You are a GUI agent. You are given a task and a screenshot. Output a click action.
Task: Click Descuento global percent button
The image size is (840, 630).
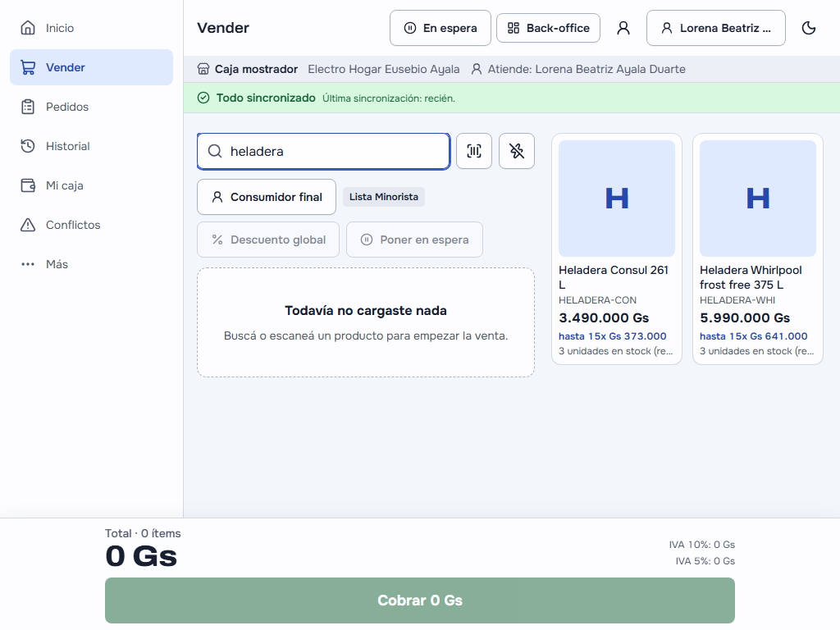268,240
